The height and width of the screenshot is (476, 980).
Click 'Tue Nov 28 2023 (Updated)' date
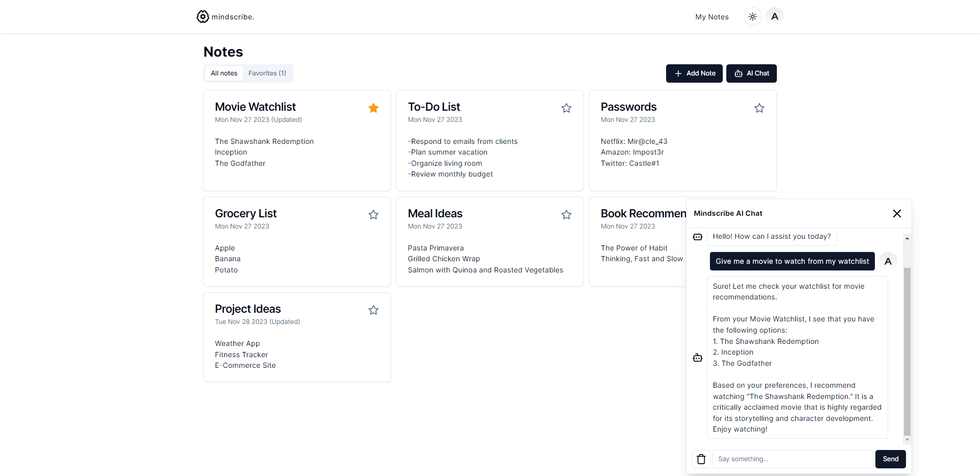pyautogui.click(x=257, y=322)
